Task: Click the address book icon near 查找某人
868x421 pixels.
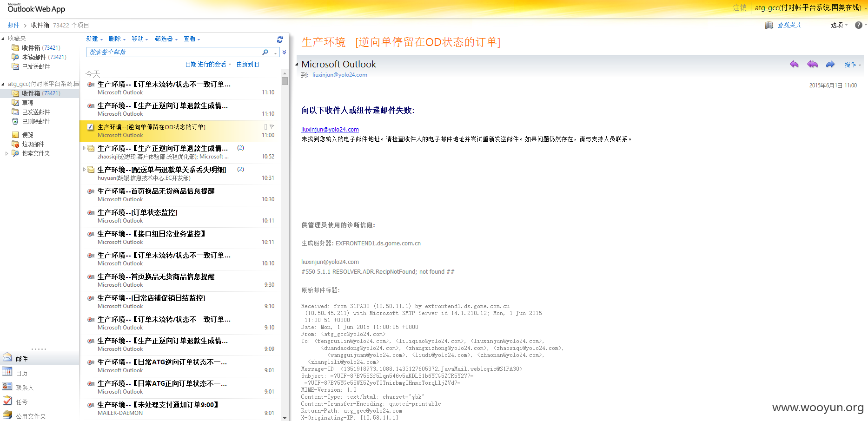Action: coord(769,25)
